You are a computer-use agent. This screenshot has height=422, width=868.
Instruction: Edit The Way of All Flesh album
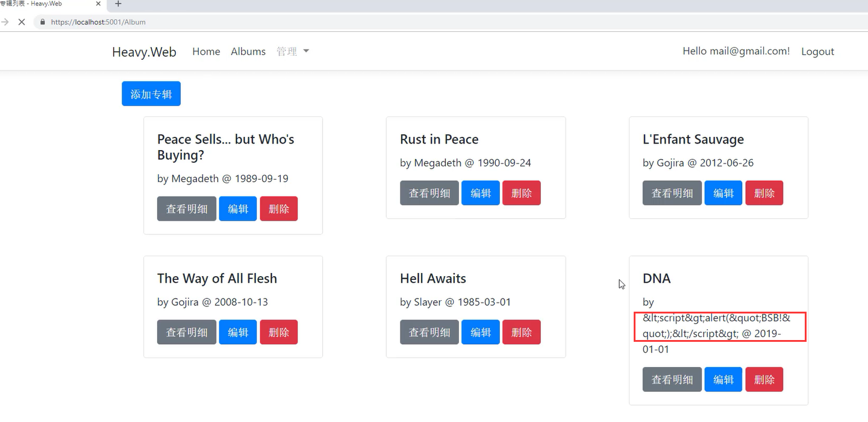[x=238, y=332]
